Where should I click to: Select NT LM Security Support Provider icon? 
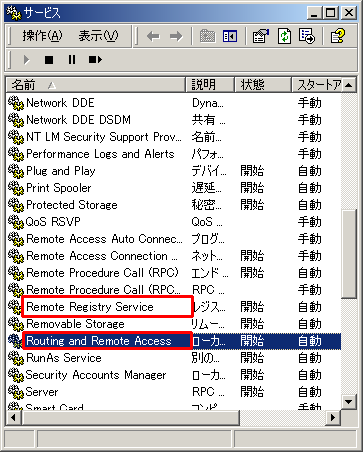[16, 137]
